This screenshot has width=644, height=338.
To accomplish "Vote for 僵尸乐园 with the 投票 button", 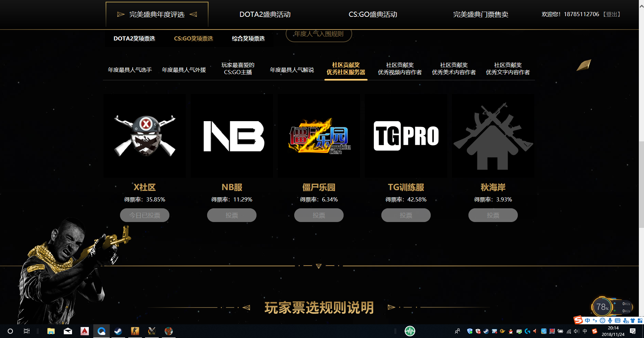I will pos(319,215).
